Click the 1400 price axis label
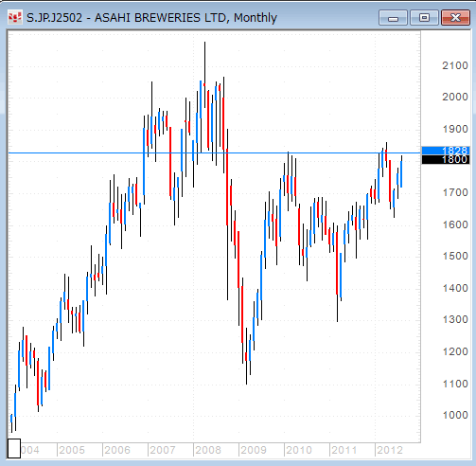476x466 pixels. click(455, 288)
